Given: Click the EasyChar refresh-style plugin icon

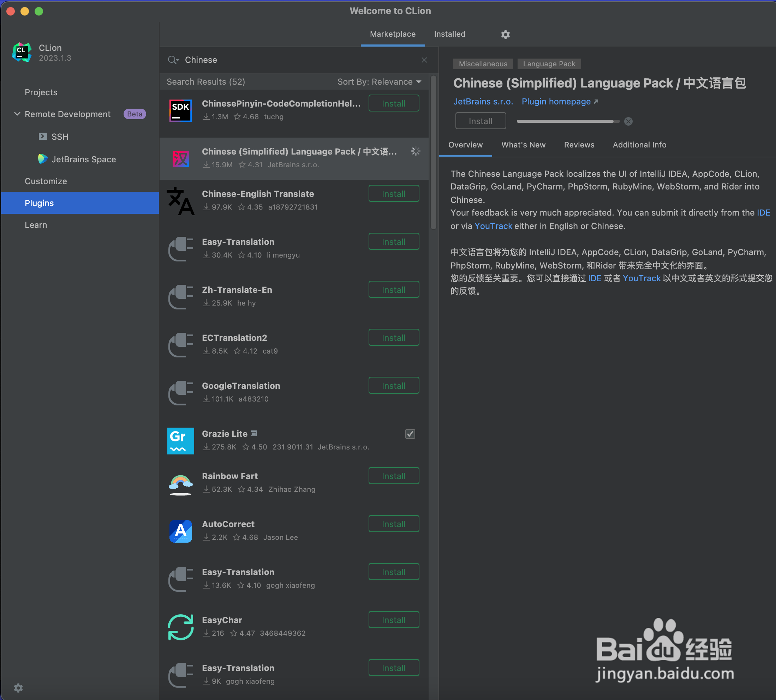Looking at the screenshot, I should (x=180, y=627).
